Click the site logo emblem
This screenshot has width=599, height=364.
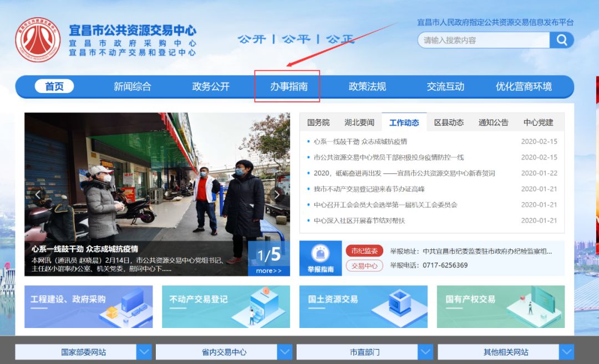coord(38,40)
